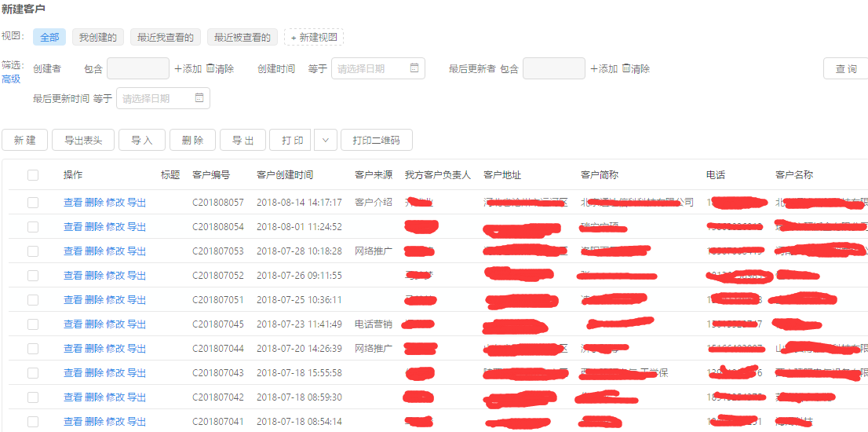
Task: Click 查看 in row C201808057
Action: click(73, 202)
